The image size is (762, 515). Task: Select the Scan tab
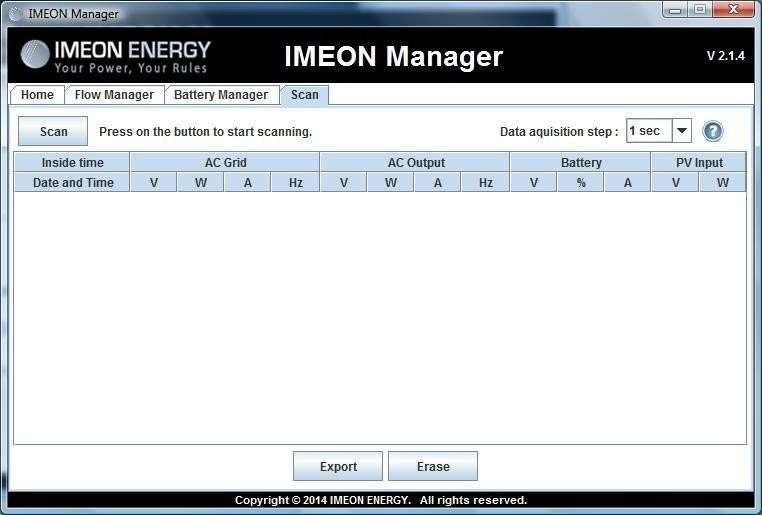[x=305, y=95]
